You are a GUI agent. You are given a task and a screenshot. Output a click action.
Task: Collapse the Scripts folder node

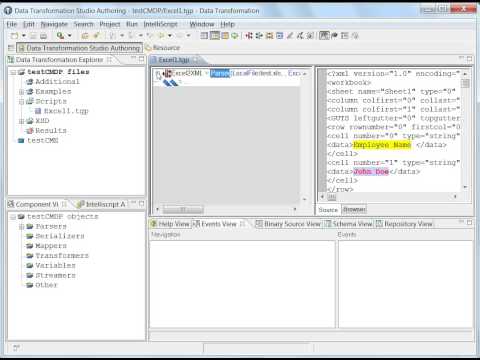[22, 101]
